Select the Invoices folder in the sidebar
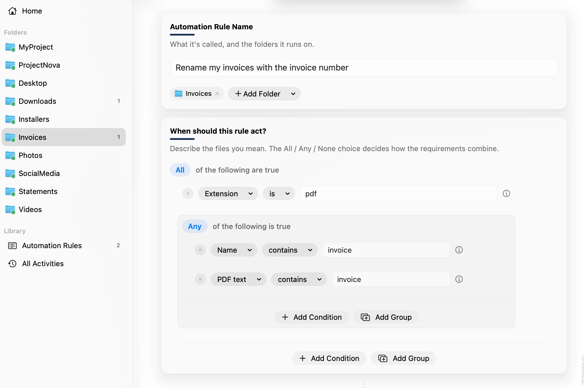Screen dimensions: 588x388 click(64, 137)
